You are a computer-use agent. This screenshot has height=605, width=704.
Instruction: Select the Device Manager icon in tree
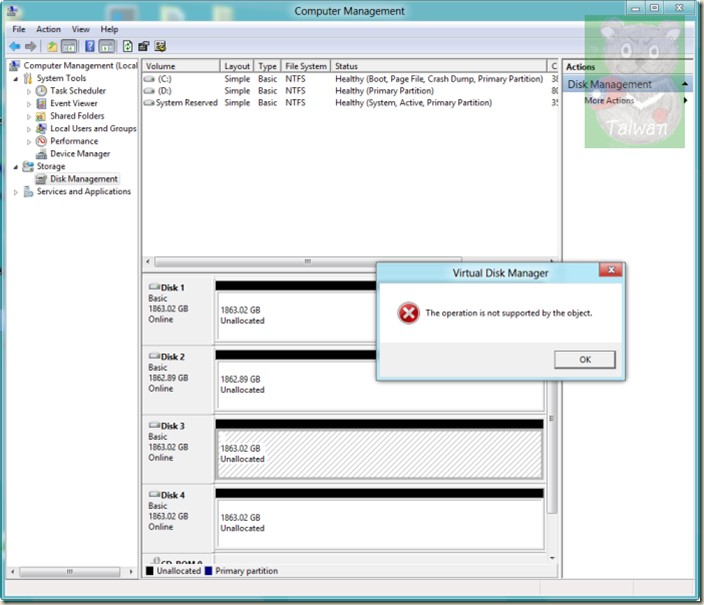pyautogui.click(x=41, y=154)
